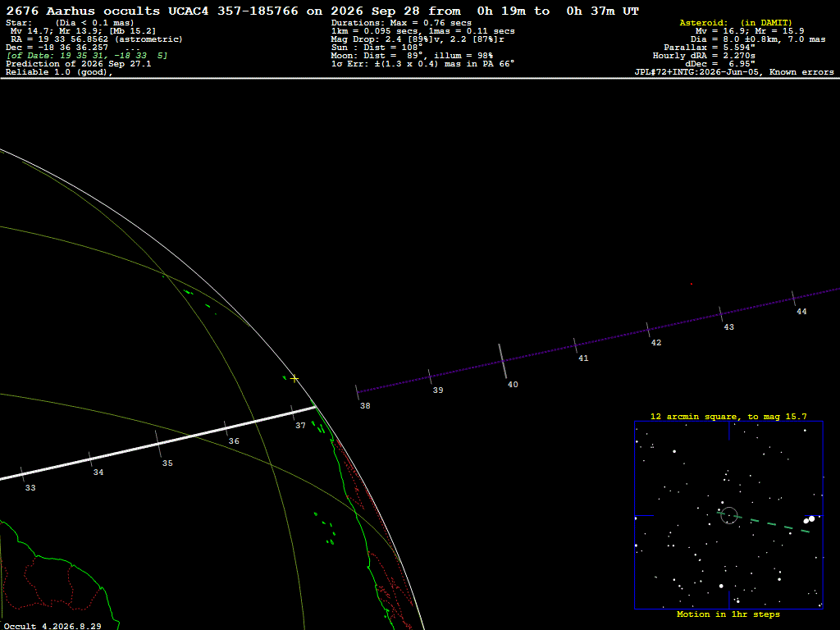Click the '12 arcmin square, to mag 15.7' caption
840x630 pixels.
(728, 416)
